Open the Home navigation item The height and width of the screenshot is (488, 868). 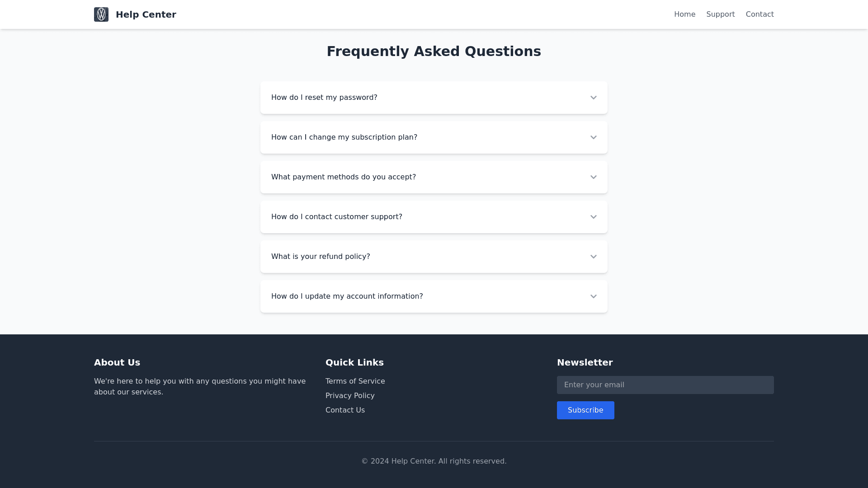(x=684, y=14)
